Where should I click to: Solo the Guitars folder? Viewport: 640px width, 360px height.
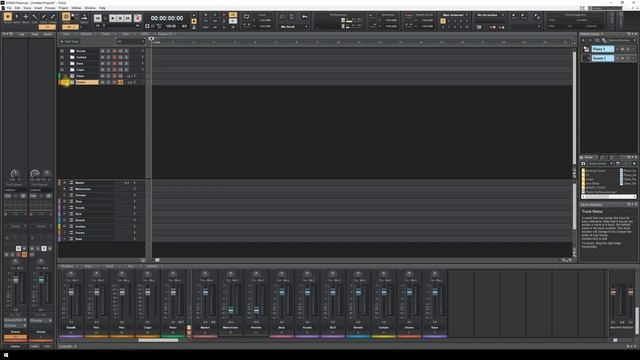[109, 57]
